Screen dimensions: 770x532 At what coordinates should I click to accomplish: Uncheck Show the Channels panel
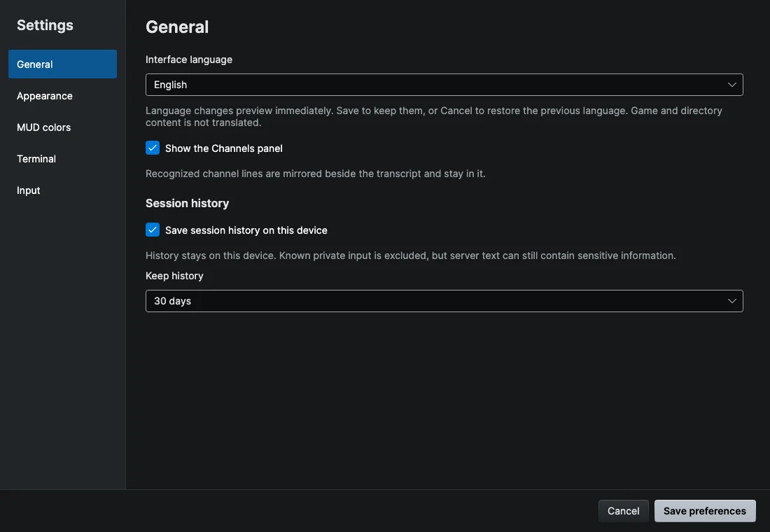(153, 148)
